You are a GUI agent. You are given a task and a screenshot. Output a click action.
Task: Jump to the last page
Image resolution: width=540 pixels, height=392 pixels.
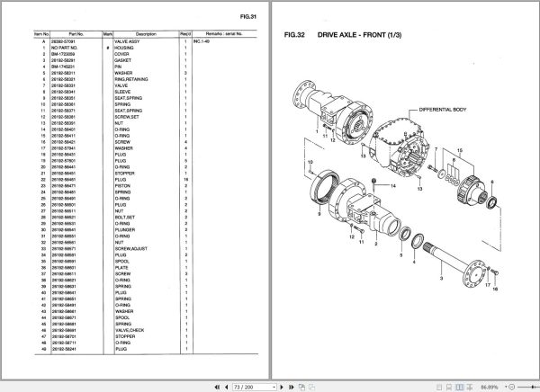point(292,387)
